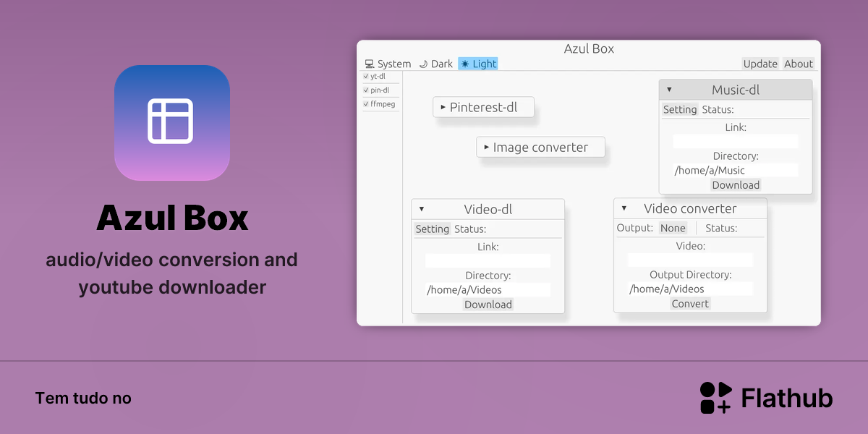
Task: Click the /home/a/Music directory field
Action: (736, 170)
